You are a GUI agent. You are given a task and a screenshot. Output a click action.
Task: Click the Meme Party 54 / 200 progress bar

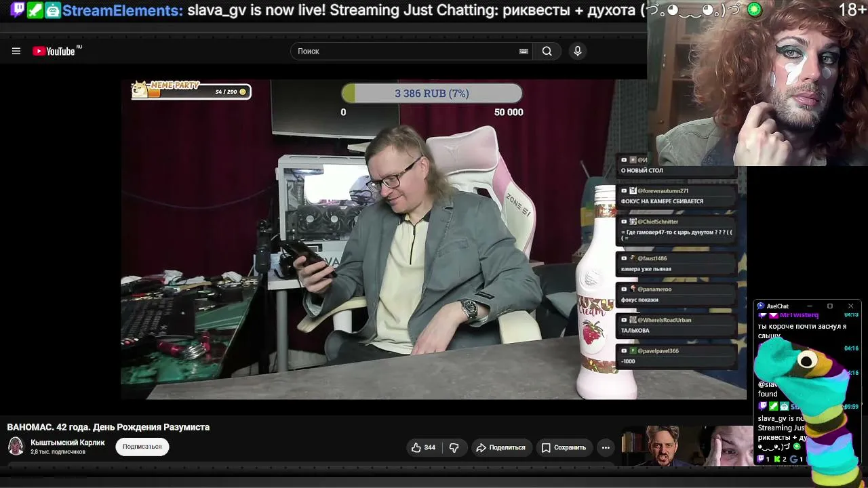tap(199, 91)
